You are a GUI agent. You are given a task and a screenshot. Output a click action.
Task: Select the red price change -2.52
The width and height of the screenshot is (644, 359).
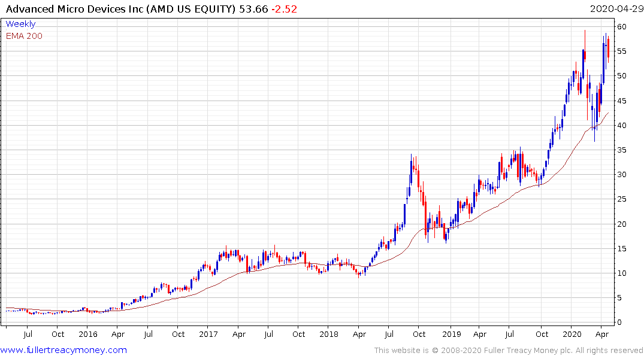[284, 9]
